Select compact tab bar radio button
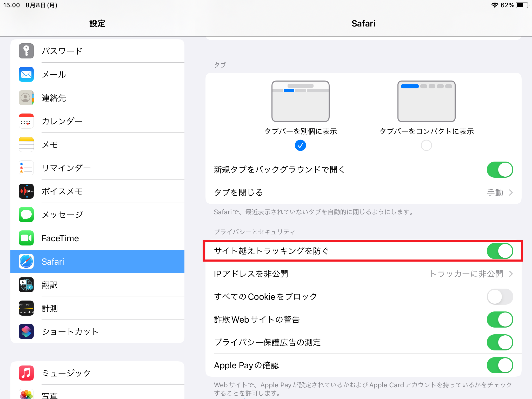Image resolution: width=532 pixels, height=399 pixels. (x=426, y=145)
